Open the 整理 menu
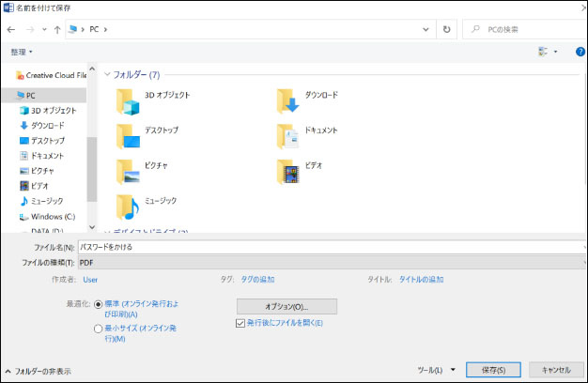The height and width of the screenshot is (383, 588). 22,52
